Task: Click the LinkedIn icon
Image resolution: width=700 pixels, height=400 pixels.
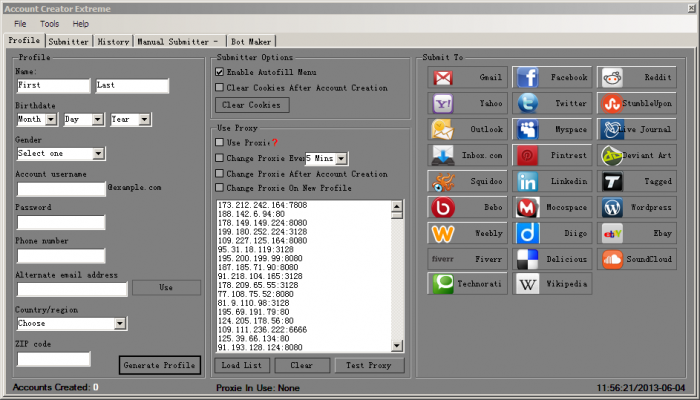Action: coord(528,182)
